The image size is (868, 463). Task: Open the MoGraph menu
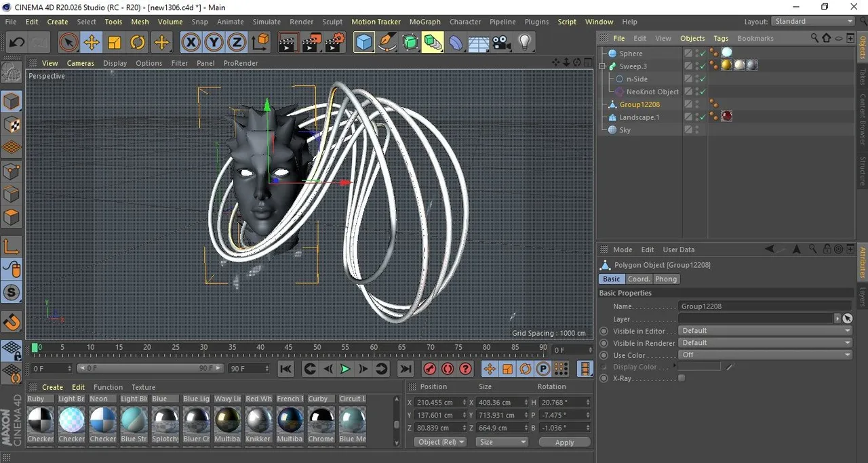coord(425,22)
